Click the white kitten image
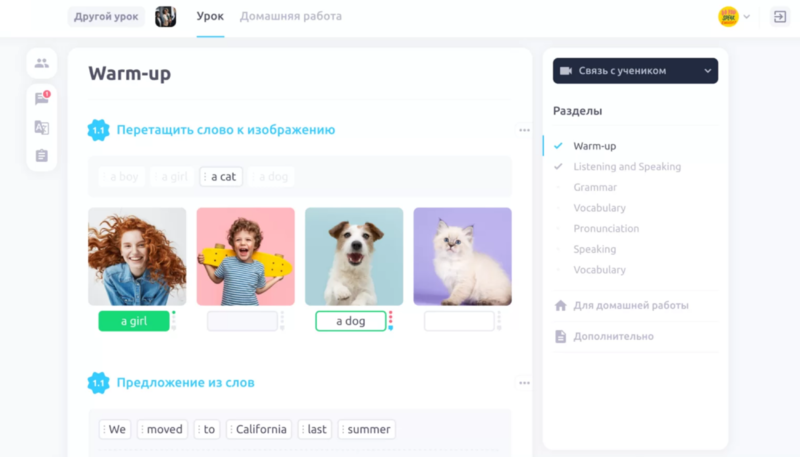Viewport: 800px width, 457px height. pos(462,256)
